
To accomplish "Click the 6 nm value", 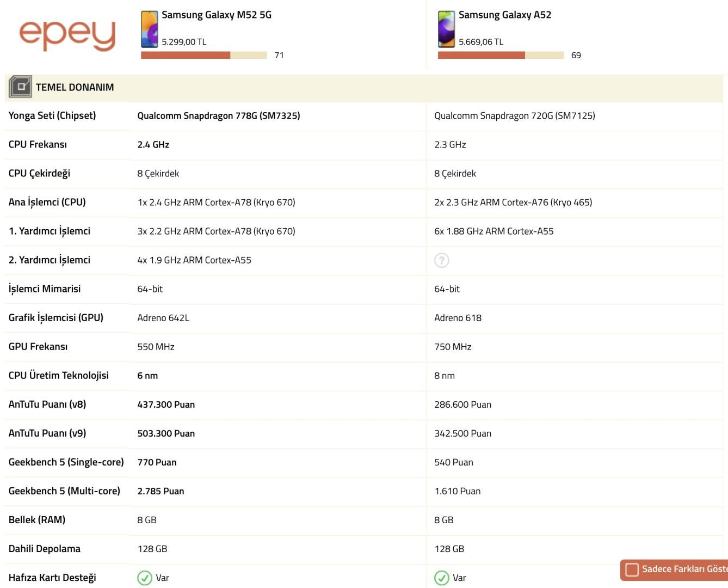I will pyautogui.click(x=147, y=375).
